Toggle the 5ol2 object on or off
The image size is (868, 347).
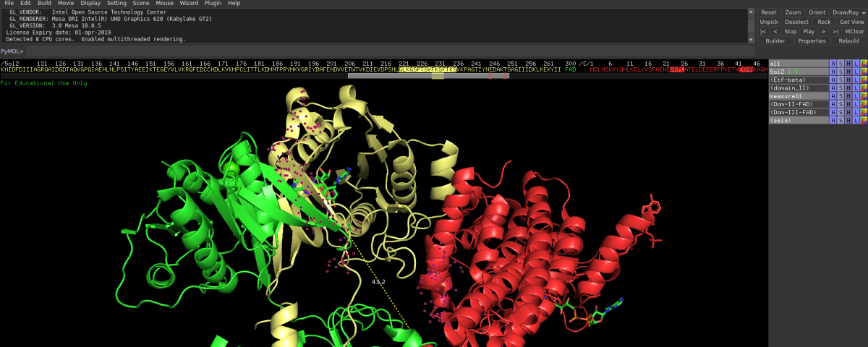tap(799, 72)
